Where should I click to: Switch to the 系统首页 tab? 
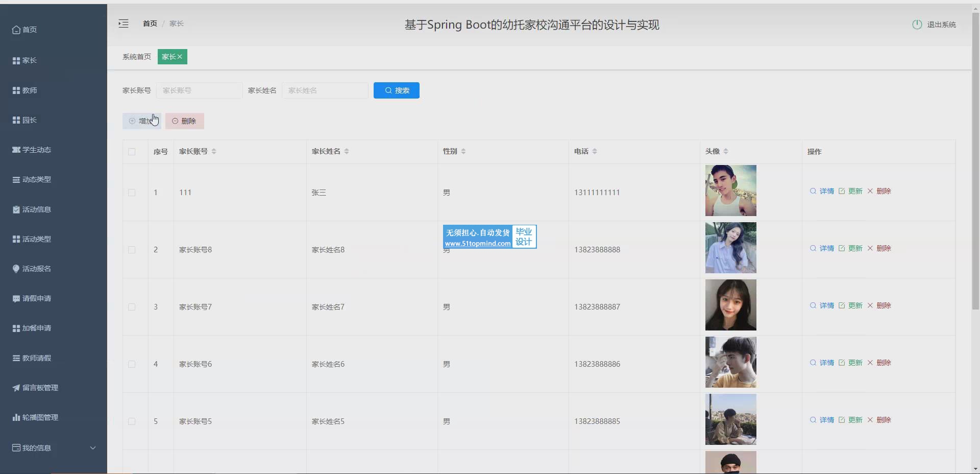point(137,57)
